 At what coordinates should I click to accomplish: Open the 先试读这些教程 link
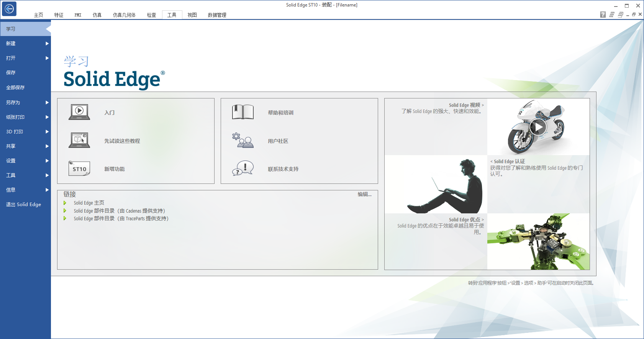pyautogui.click(x=122, y=141)
